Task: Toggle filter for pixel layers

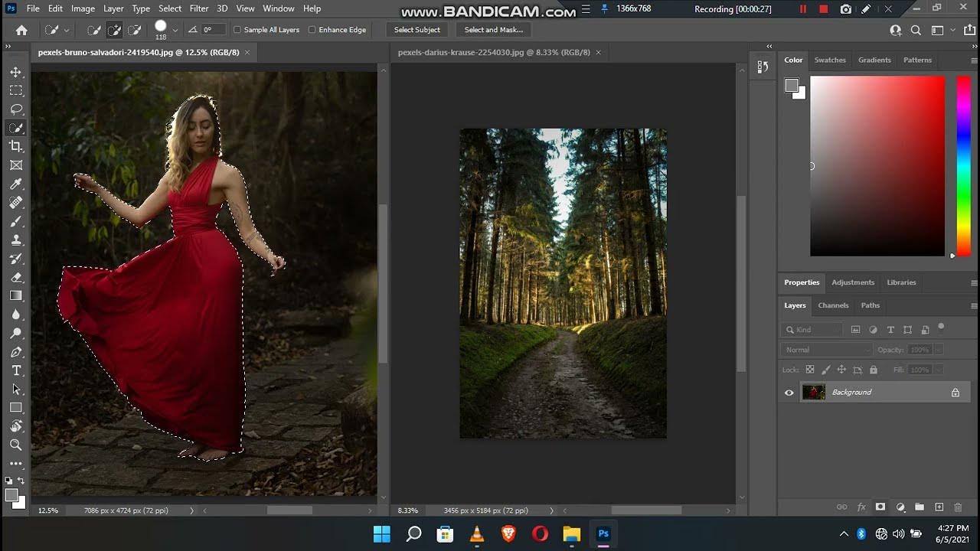Action: coord(857,330)
